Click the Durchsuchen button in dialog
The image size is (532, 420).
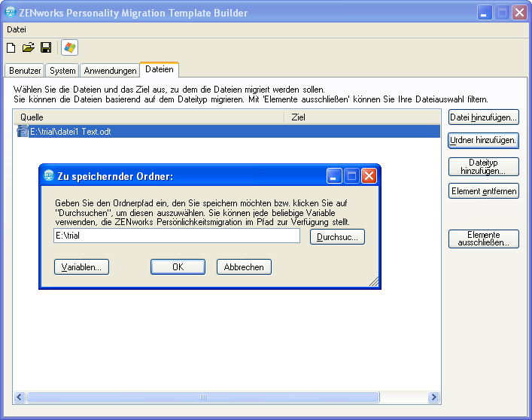[337, 237]
